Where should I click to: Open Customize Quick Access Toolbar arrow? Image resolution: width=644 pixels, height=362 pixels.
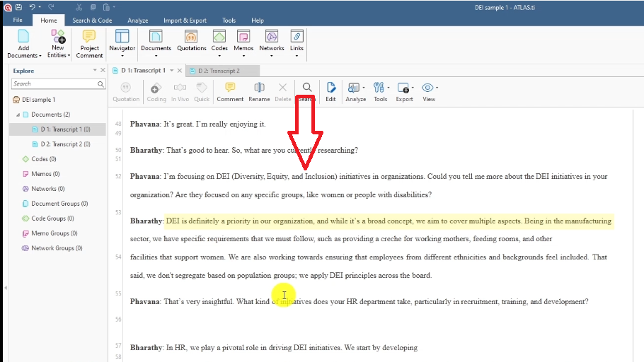coord(114,7)
